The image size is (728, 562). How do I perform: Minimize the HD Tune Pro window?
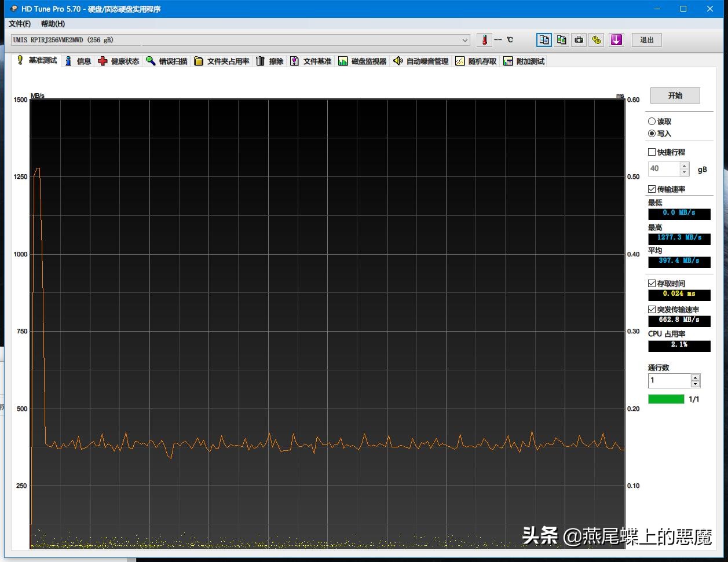tap(657, 9)
